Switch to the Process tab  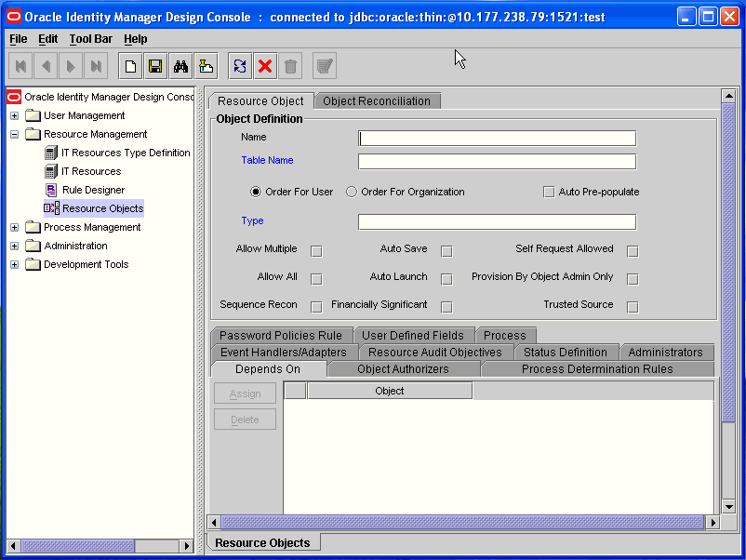[x=505, y=336]
